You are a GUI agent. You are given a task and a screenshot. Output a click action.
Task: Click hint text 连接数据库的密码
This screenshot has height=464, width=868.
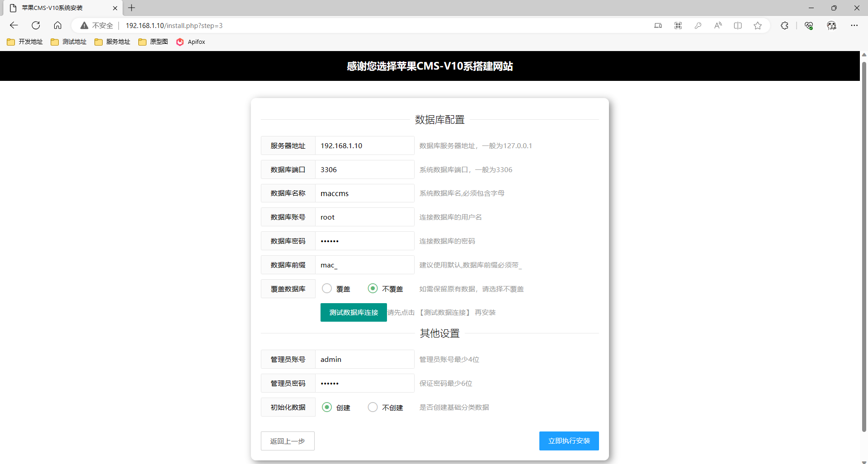coord(447,241)
